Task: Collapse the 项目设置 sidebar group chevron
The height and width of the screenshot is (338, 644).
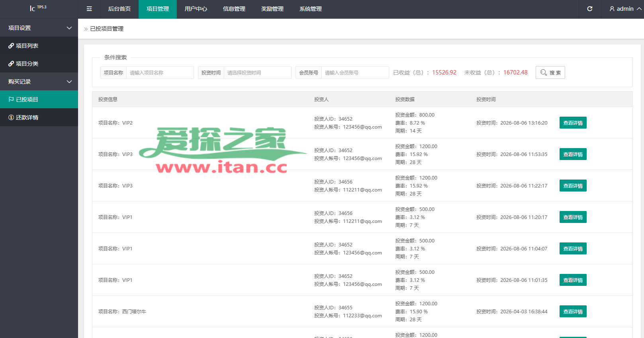Action: coord(69,28)
